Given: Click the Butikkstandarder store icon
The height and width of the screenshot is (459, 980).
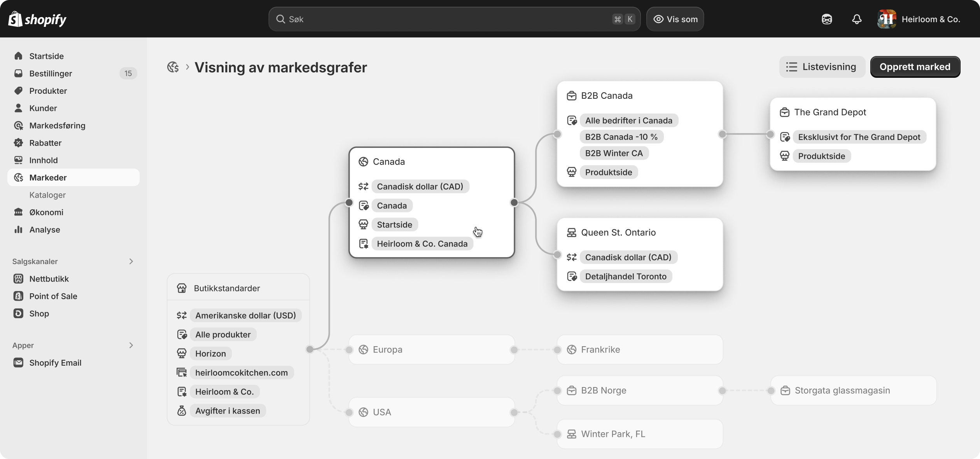Looking at the screenshot, I should pyautogui.click(x=182, y=288).
